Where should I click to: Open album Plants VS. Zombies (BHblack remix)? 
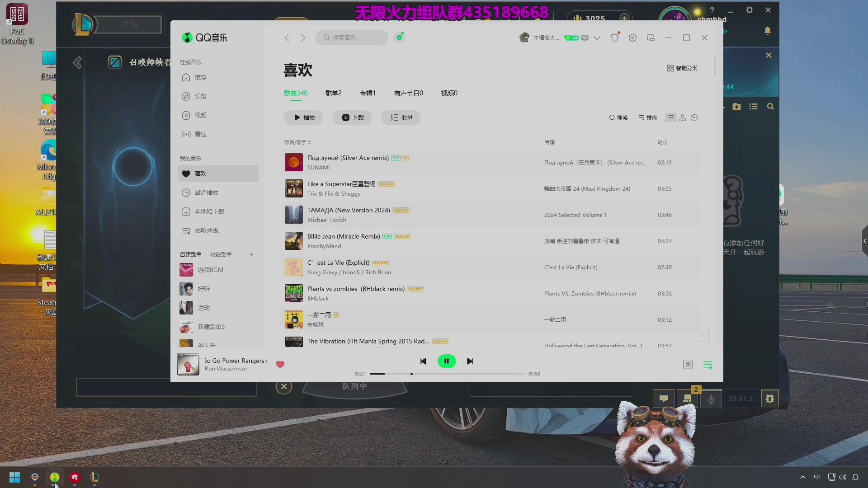(x=590, y=294)
